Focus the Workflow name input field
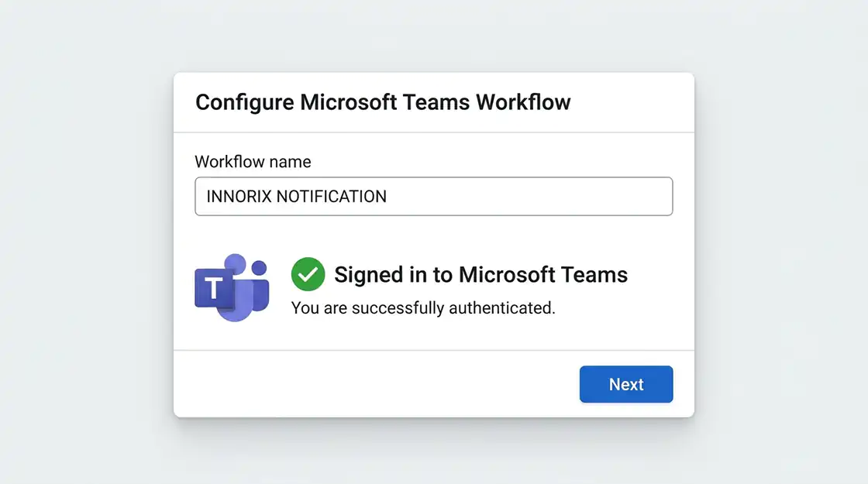 point(433,197)
